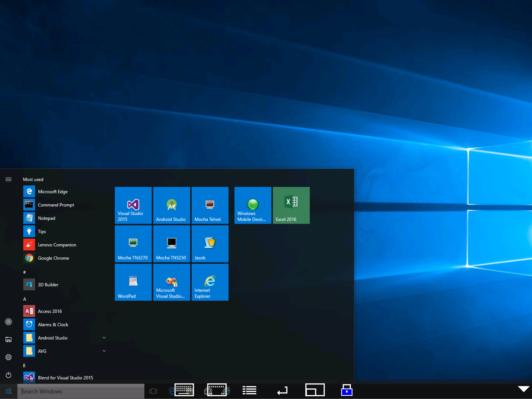Launch the Jasob tile

(210, 244)
